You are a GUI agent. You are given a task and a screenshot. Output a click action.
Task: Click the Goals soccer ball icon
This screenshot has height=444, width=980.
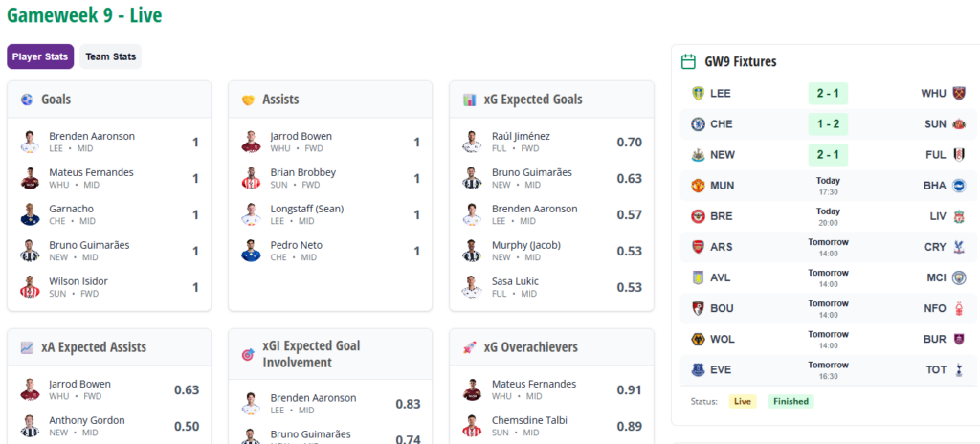27,100
